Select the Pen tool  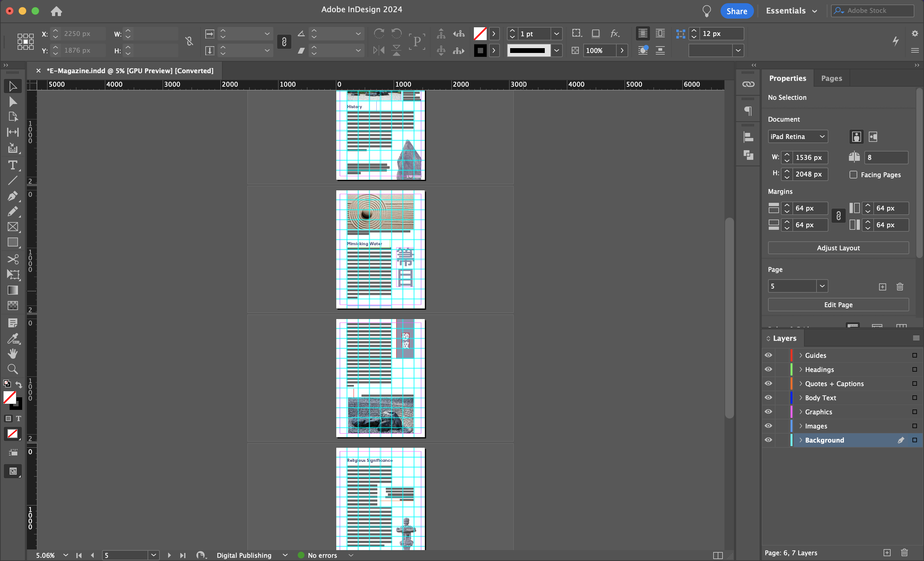coord(13,196)
